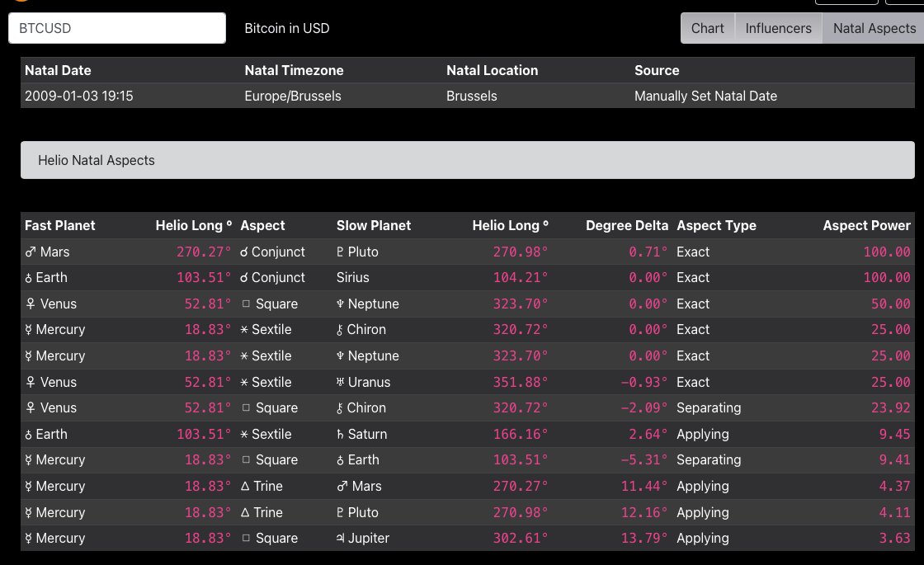The width and height of the screenshot is (924, 565).
Task: Select the Europe/Brussels timezone cell
Action: 293,96
